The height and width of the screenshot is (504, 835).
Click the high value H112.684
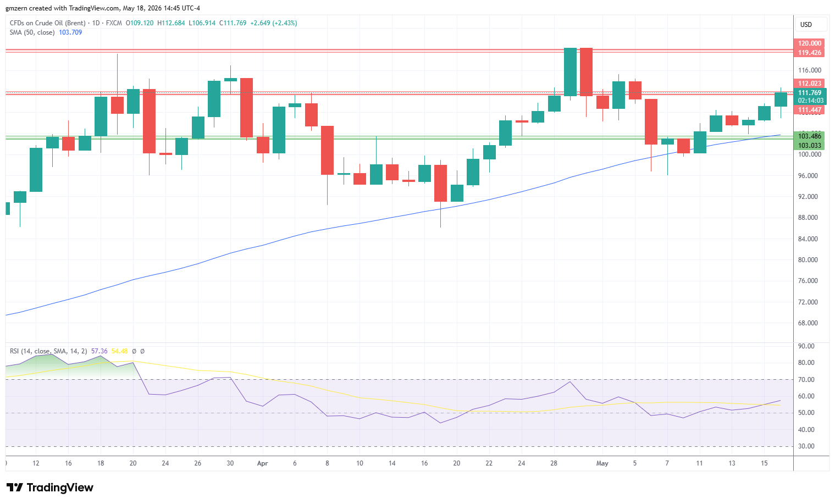pos(171,23)
